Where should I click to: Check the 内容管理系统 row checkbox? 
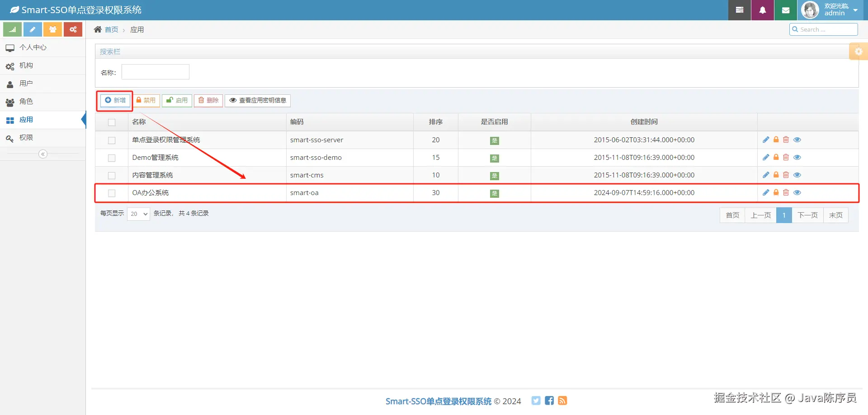click(112, 176)
